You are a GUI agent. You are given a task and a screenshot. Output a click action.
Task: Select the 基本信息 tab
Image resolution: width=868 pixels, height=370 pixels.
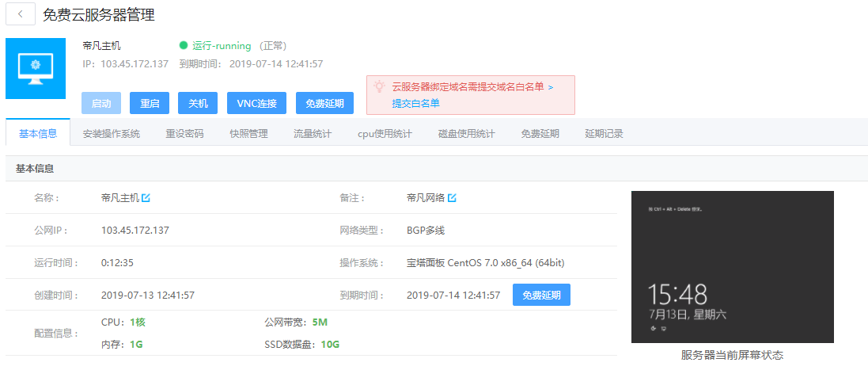(x=38, y=133)
